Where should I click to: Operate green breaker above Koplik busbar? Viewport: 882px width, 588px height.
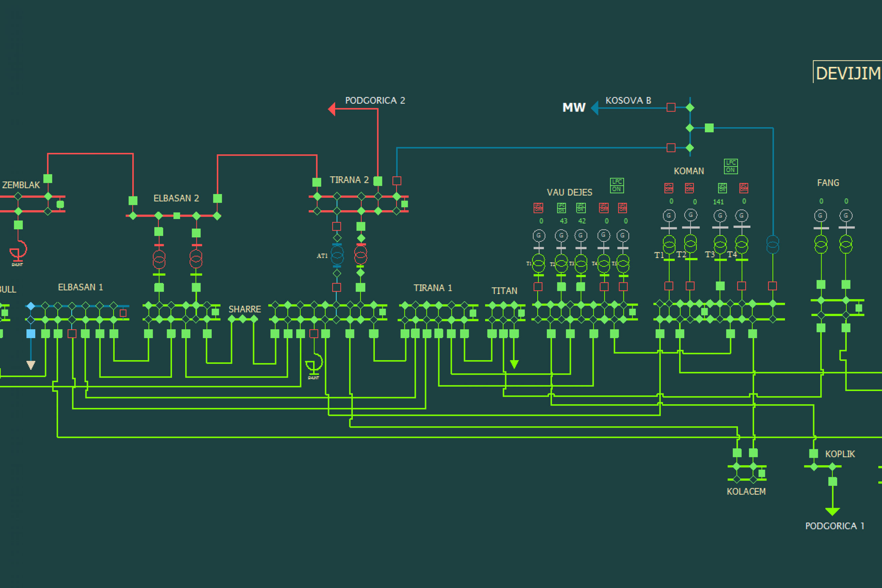click(813, 453)
